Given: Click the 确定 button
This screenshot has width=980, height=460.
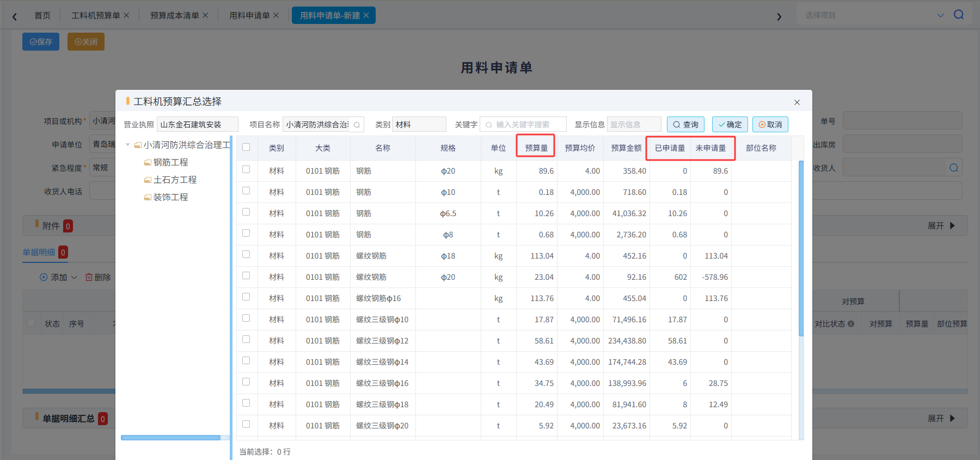Looking at the screenshot, I should click(730, 125).
